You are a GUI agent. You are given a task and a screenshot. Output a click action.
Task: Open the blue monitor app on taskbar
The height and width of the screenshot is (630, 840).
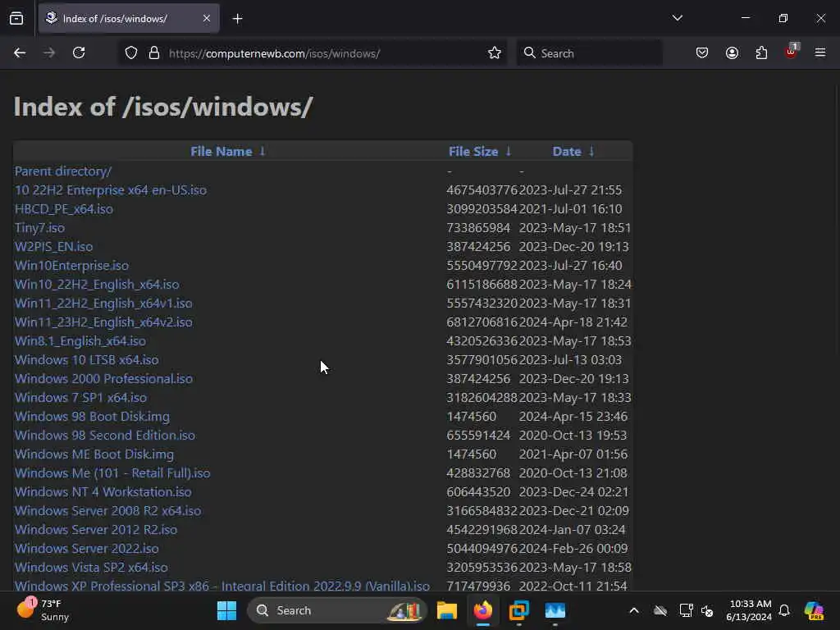coord(555,610)
